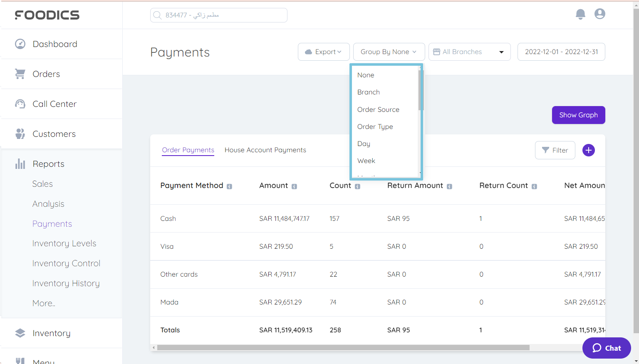
Task: Click the notification bell icon
Action: click(580, 14)
